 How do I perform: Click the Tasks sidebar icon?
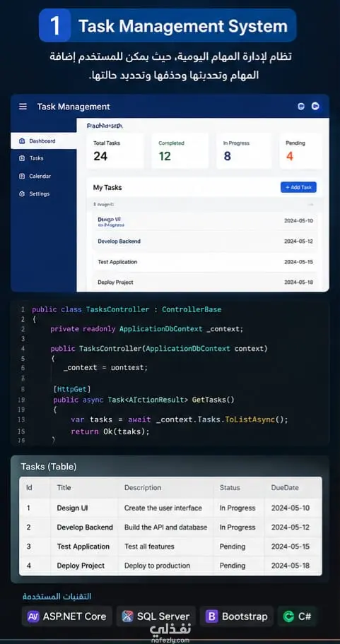[x=22, y=158]
